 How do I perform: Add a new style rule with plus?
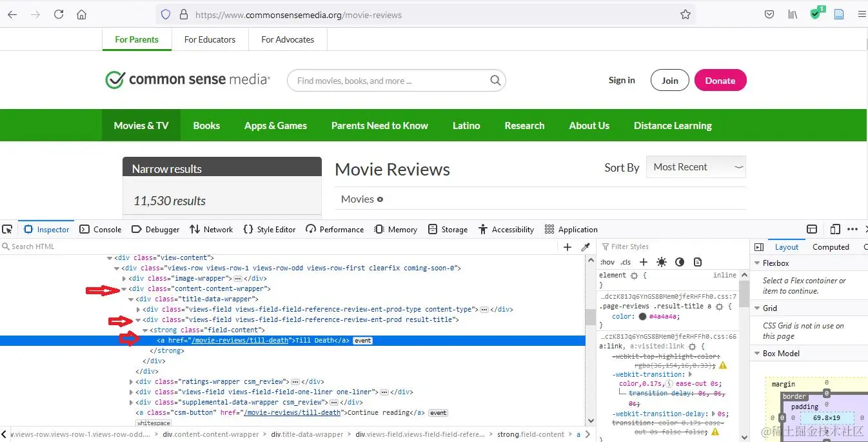644,262
